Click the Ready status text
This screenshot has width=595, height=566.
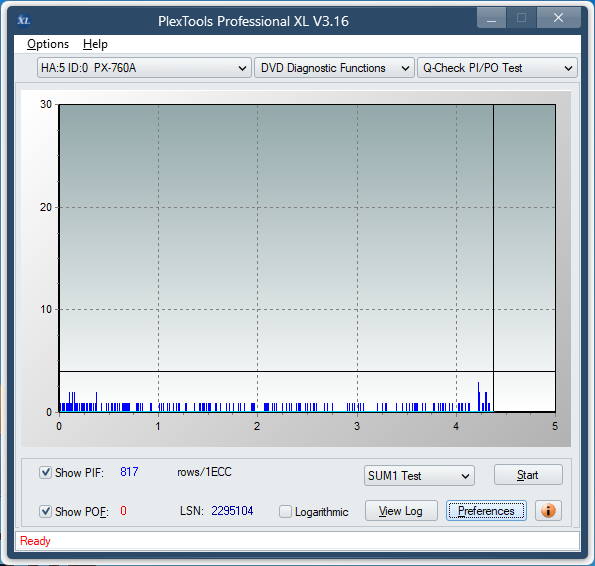coord(35,541)
